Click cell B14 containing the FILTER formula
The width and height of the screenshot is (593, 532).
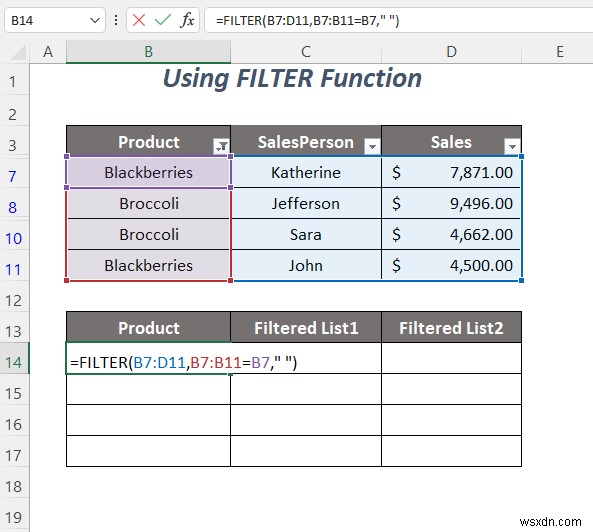pyautogui.click(x=148, y=358)
